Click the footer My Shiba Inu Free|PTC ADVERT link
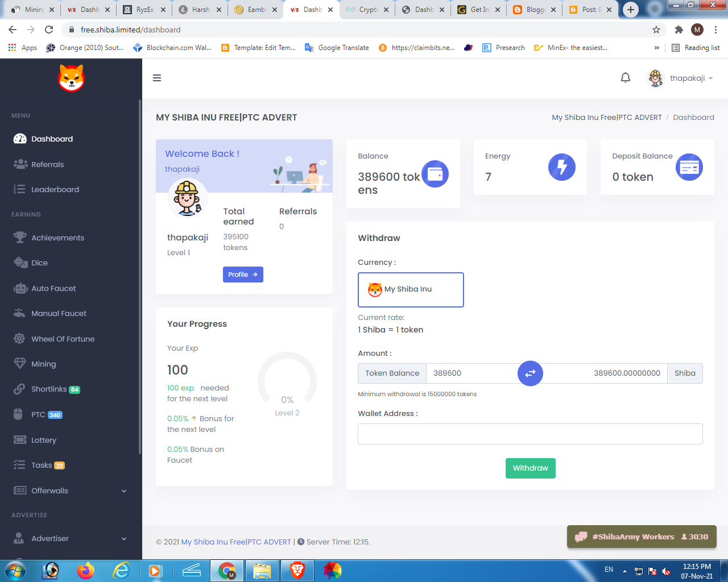Screen dimensions: 728x582 (236, 542)
